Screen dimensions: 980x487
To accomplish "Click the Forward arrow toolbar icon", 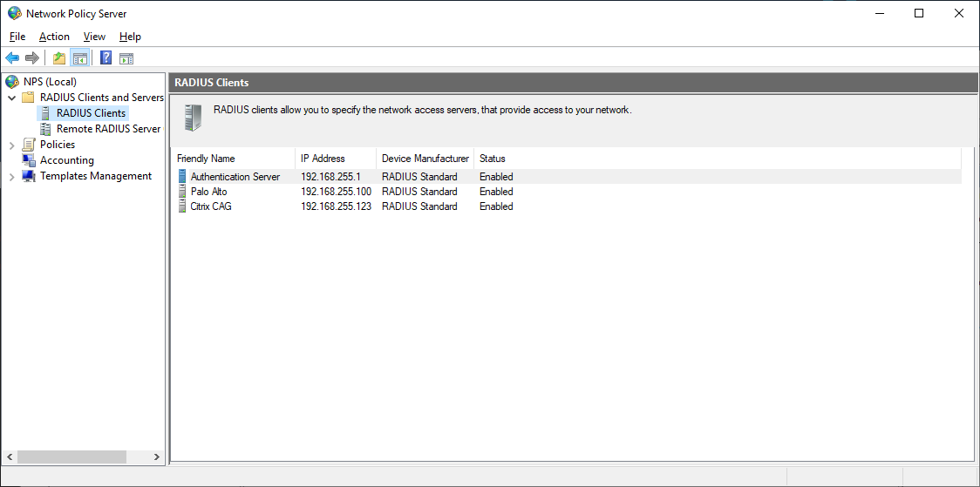I will coord(32,58).
